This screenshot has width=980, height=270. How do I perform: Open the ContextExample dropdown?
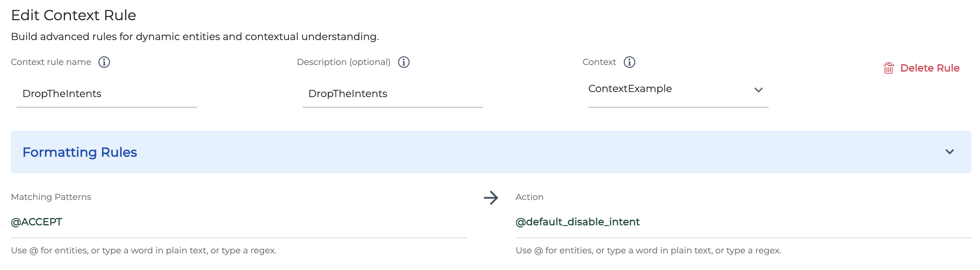click(x=678, y=90)
